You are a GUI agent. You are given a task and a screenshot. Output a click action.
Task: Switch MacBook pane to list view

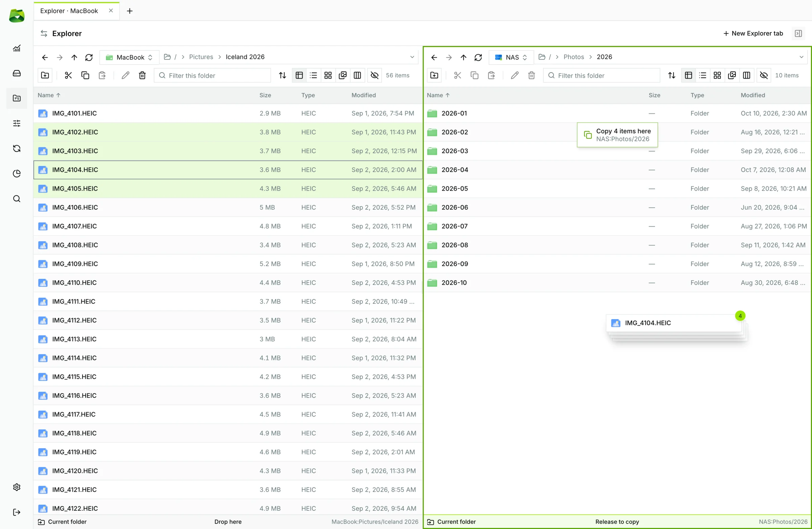(314, 75)
